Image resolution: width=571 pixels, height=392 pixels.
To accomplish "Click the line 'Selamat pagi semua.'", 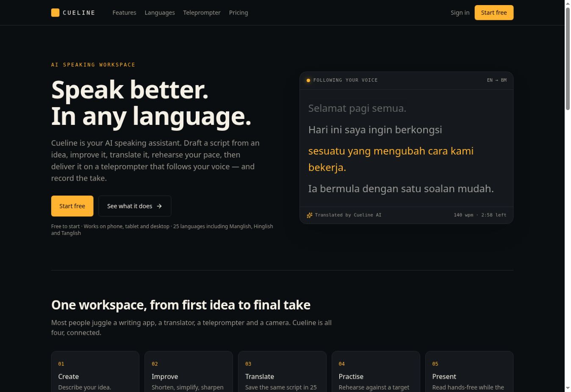I will point(357,108).
